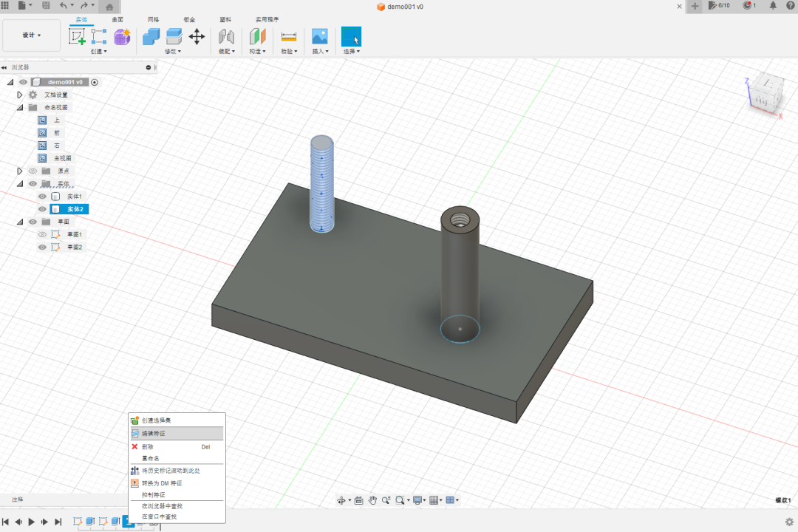Click the help question mark icon
Image resolution: width=798 pixels, height=532 pixels.
(792, 6)
